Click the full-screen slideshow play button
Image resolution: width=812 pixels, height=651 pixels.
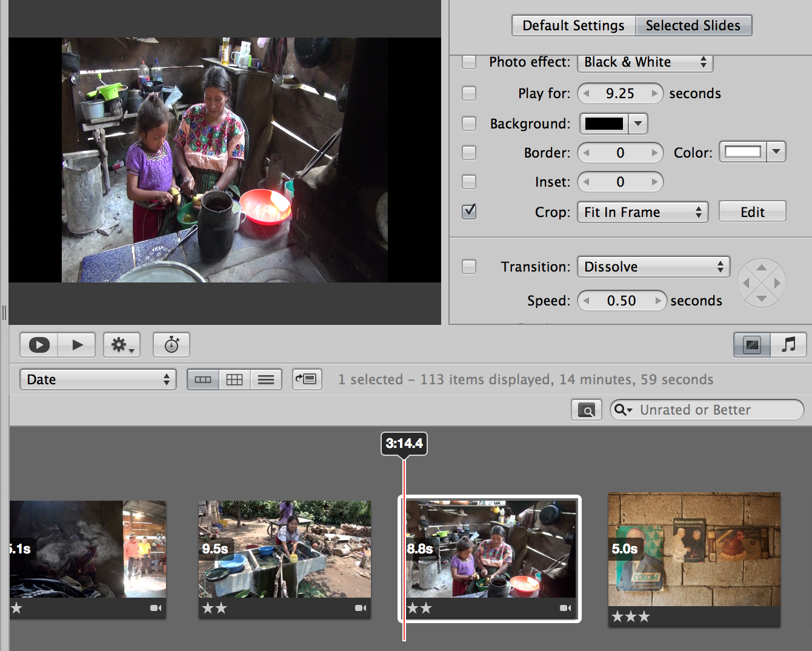(x=39, y=345)
